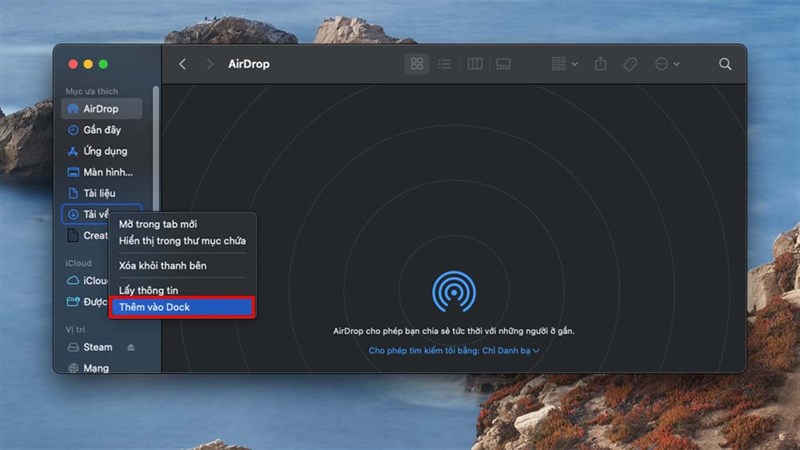Click the Share toolbar icon
This screenshot has height=450, width=800.
[601, 64]
